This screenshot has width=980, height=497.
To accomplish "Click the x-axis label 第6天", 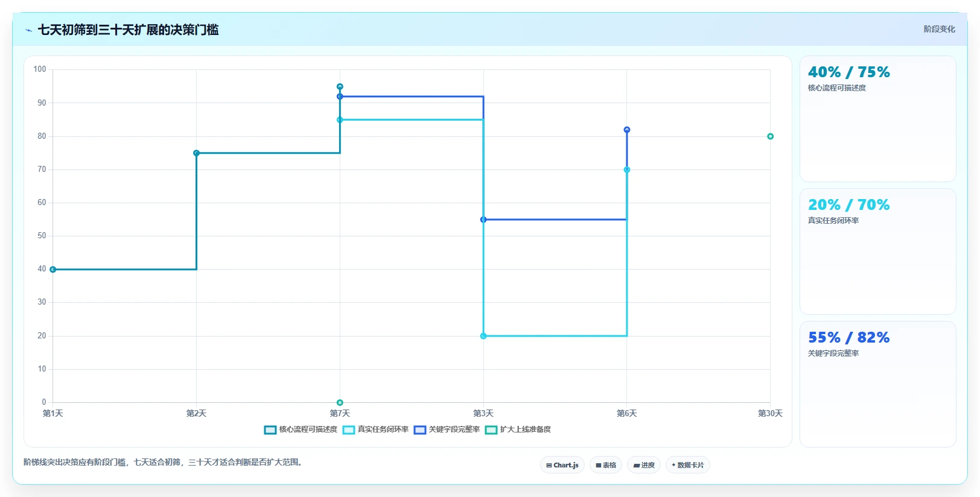I will click(627, 413).
